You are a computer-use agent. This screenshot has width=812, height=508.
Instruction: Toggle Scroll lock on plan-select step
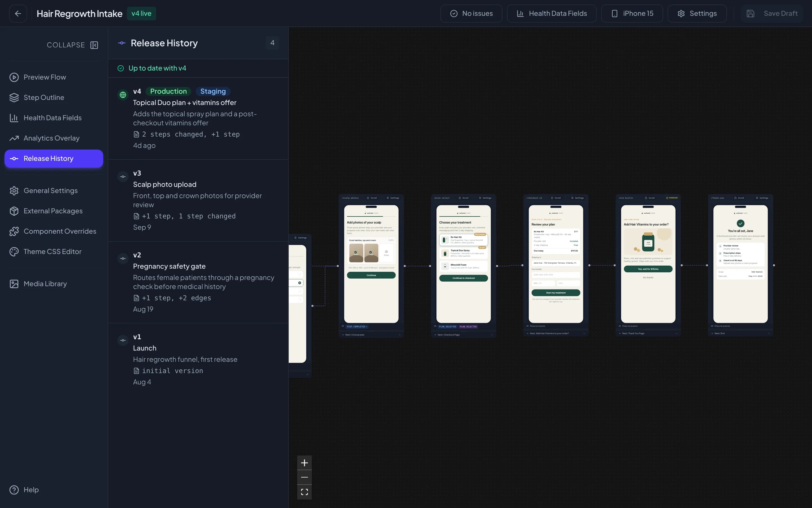[x=464, y=198]
